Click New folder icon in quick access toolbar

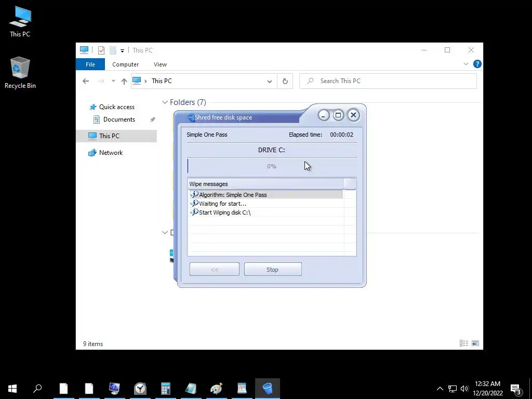[x=113, y=50]
